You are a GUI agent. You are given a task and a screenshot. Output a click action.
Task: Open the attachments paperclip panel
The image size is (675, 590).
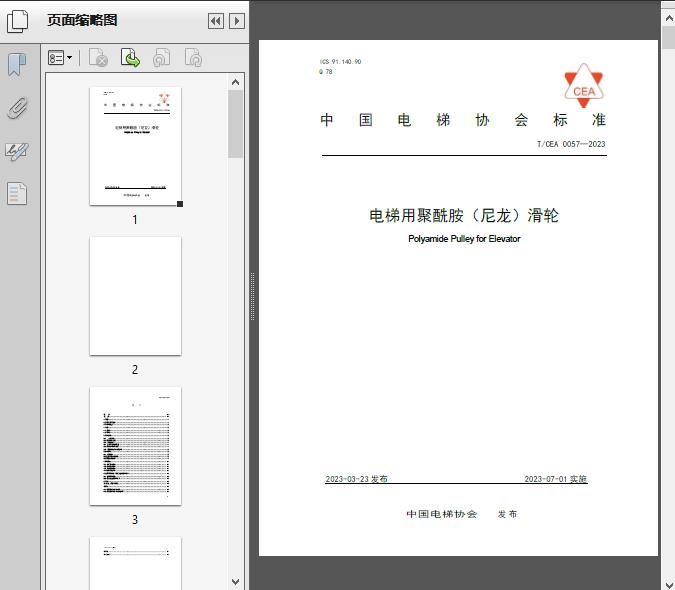point(17,108)
